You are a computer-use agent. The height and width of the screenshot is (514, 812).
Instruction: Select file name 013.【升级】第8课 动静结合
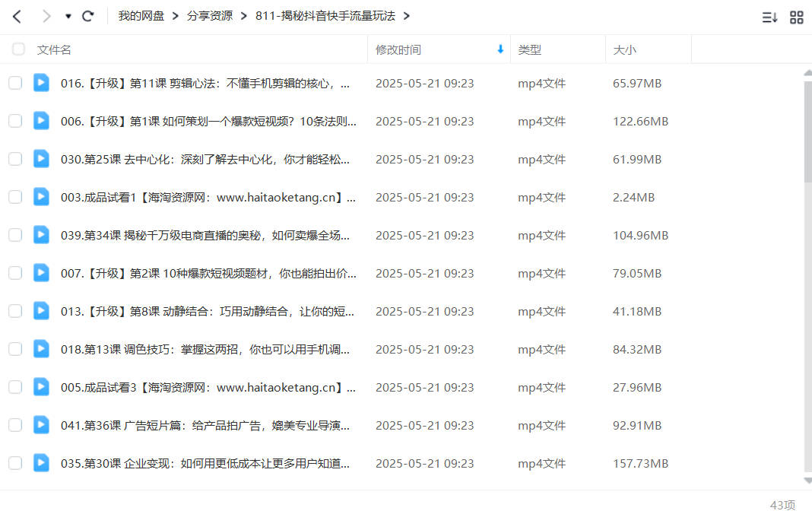click(x=207, y=312)
